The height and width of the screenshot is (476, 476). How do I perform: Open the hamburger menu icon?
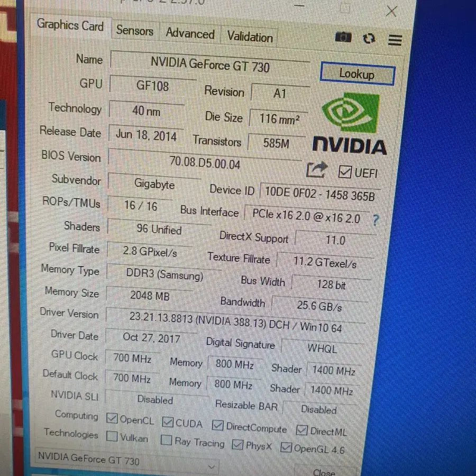(395, 40)
